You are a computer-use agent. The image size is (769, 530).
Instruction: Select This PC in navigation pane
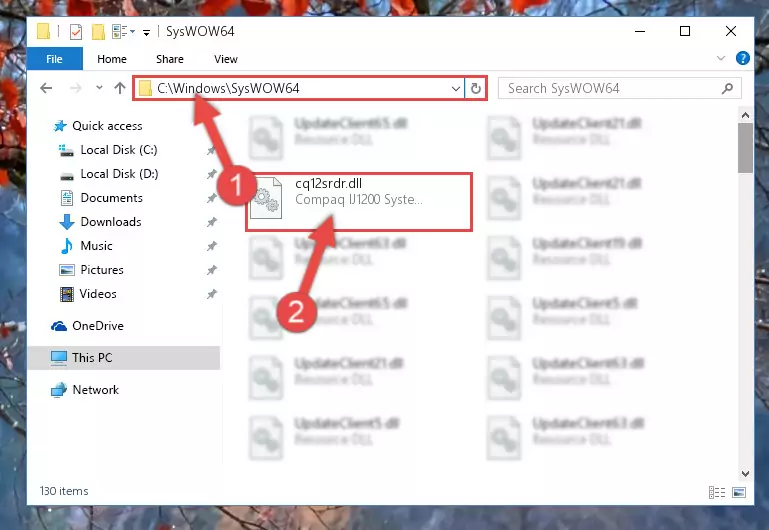124,358
